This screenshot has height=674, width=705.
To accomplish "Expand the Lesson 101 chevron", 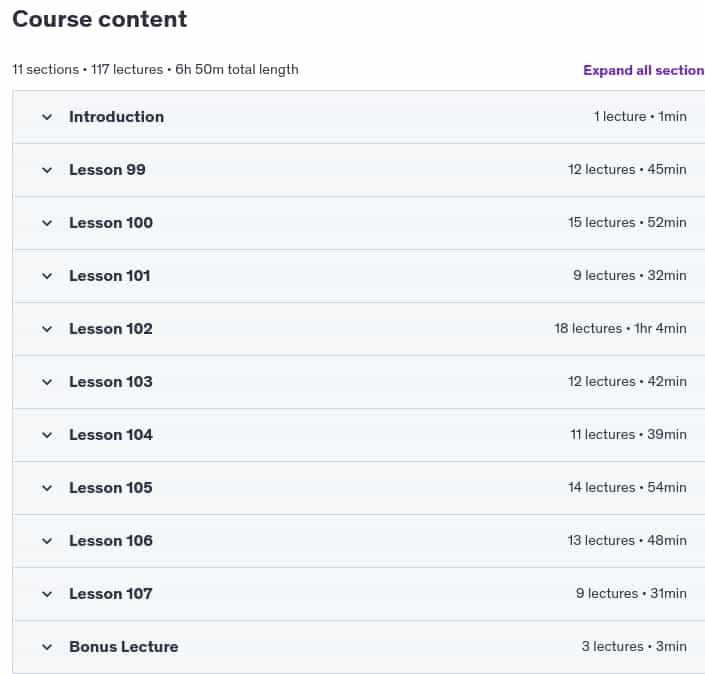I will pyautogui.click(x=47, y=276).
